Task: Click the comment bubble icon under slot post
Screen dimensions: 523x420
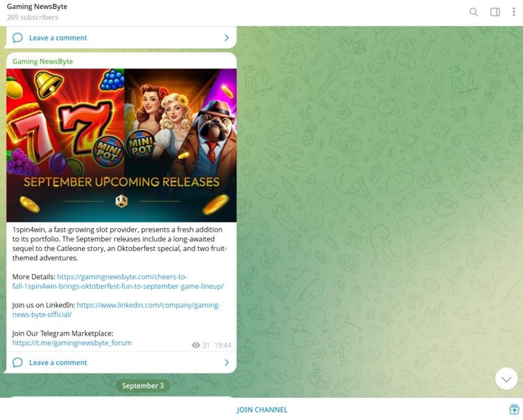Action: pos(17,362)
